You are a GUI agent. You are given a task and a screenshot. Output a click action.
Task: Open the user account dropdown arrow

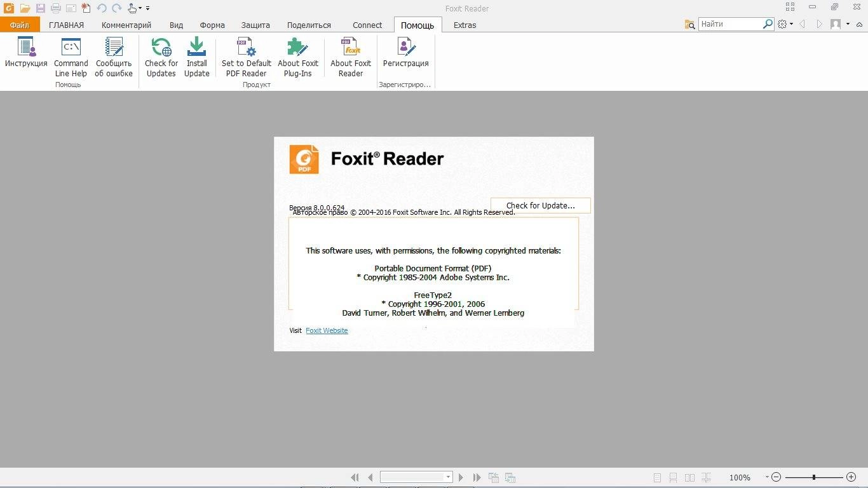tap(848, 24)
